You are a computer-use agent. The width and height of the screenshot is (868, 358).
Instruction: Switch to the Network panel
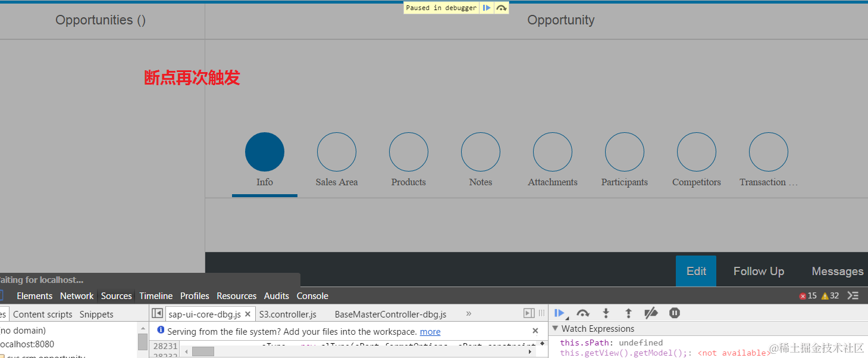coord(77,296)
